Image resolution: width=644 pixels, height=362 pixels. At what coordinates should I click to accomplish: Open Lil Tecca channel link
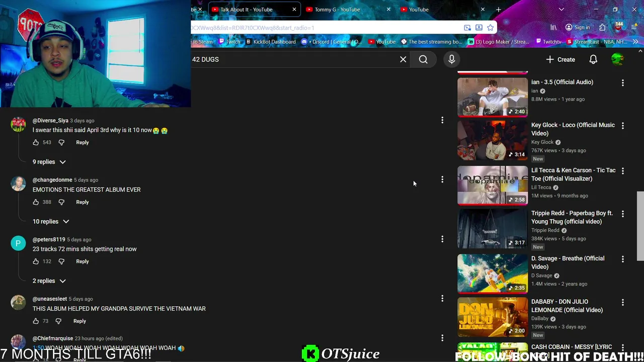click(x=541, y=187)
